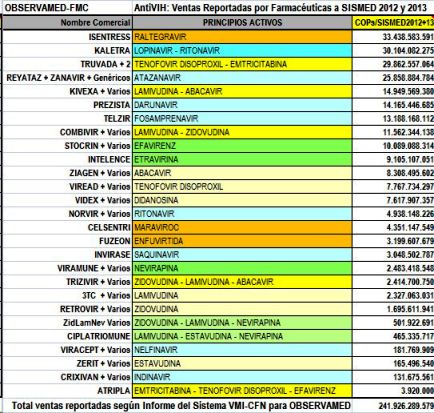The height and width of the screenshot is (413, 434).
Task: Select the INVIRASE cell
Action: [68, 255]
